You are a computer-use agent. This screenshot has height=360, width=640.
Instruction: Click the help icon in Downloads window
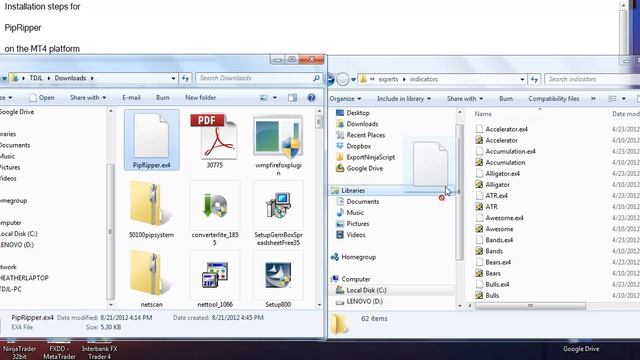(311, 98)
